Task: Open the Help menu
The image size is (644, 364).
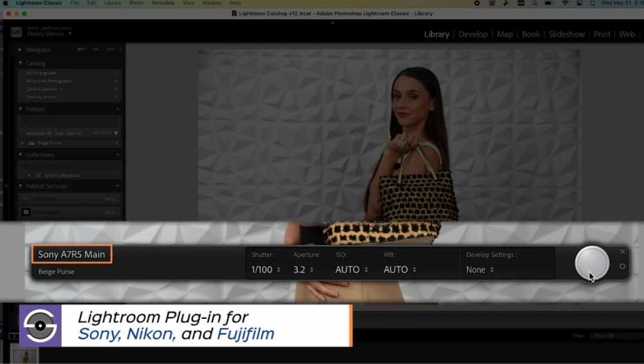Action: 235,3
